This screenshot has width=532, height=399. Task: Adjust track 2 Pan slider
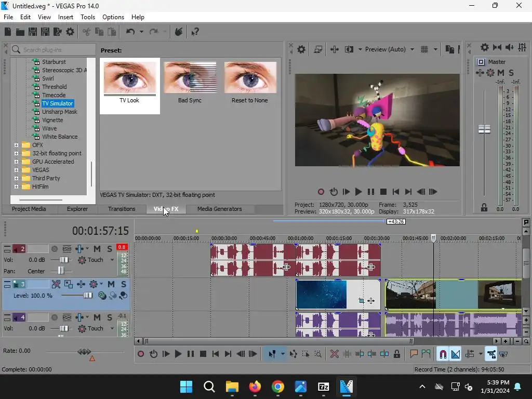tap(61, 271)
